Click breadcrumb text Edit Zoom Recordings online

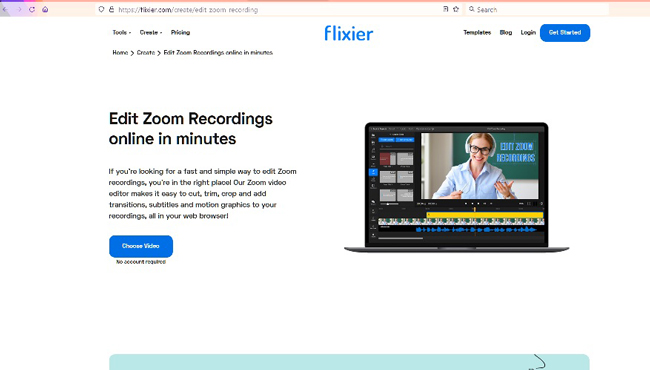[218, 53]
